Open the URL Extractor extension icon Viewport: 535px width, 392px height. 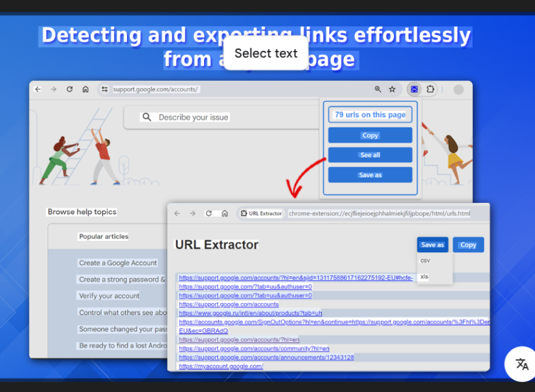413,89
